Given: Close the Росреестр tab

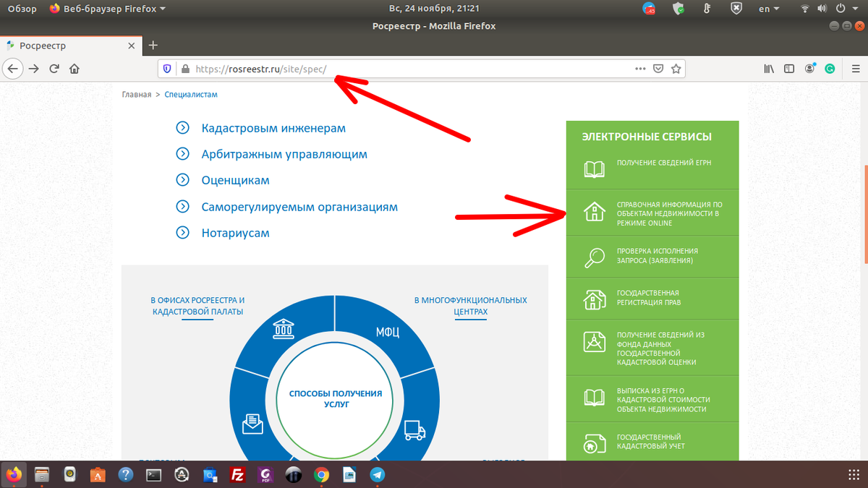Looking at the screenshot, I should (131, 46).
